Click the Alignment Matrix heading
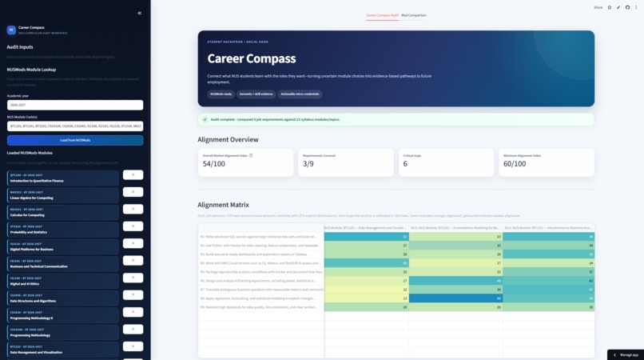 tap(224, 205)
